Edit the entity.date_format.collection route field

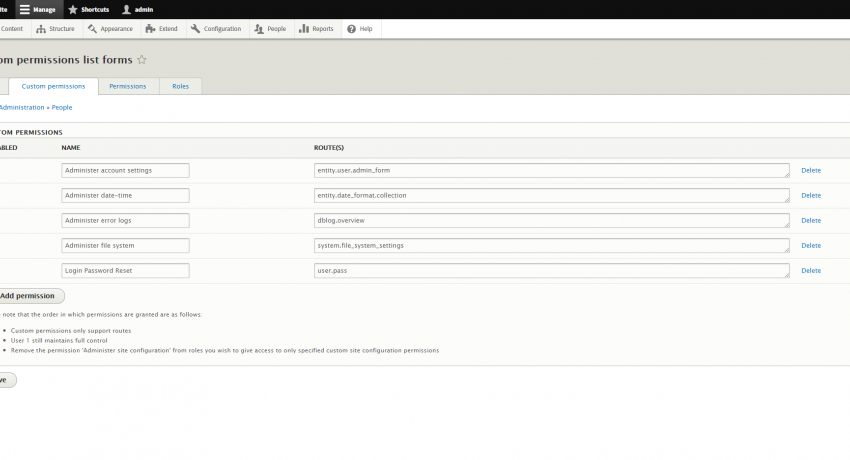point(551,195)
